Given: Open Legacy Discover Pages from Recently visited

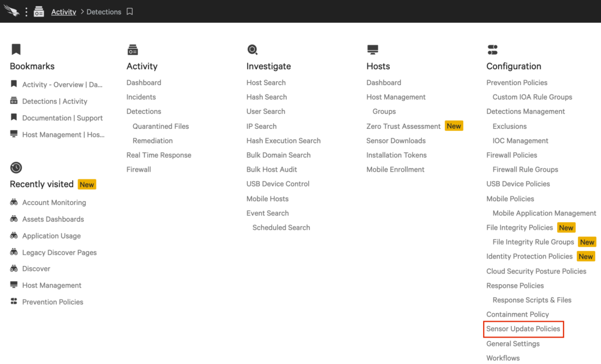Looking at the screenshot, I should (59, 252).
